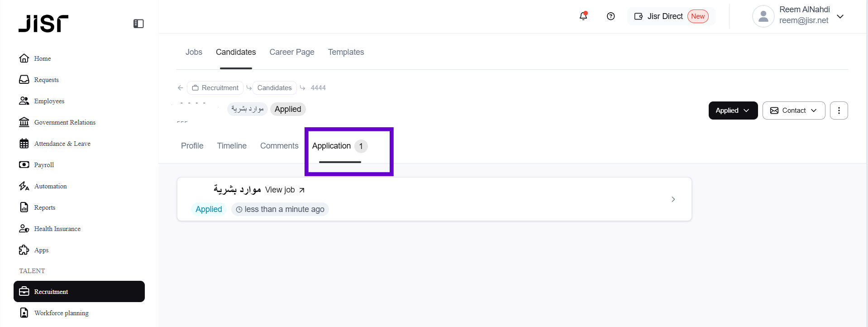
Task: Open Workforce planning in sidebar
Action: coord(61,313)
